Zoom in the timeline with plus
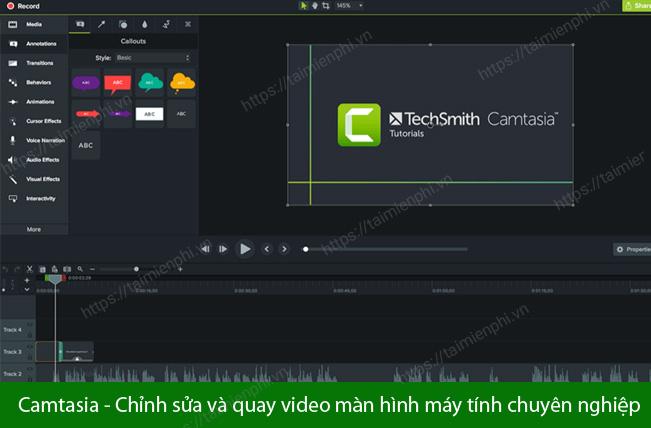Screen dimensions: 651x428 pos(180,269)
